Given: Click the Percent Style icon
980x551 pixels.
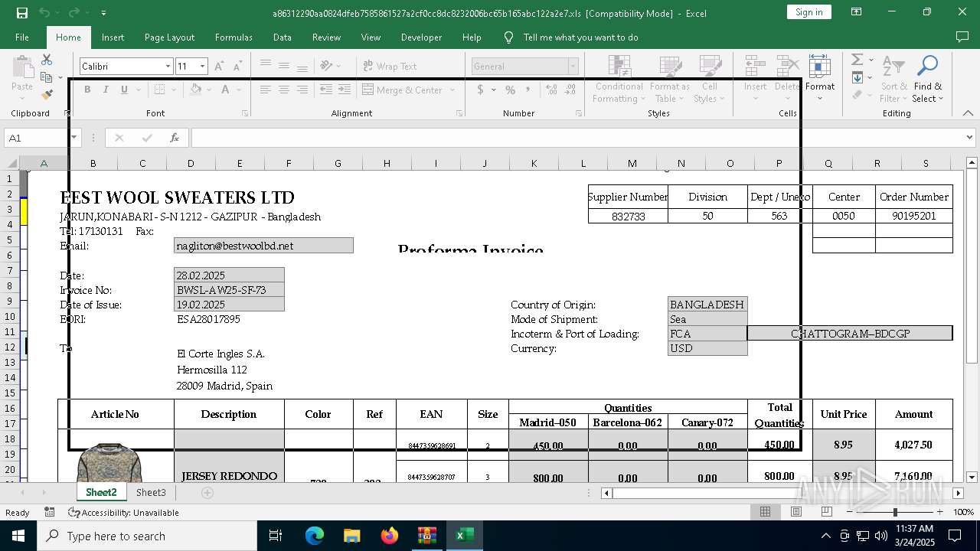Looking at the screenshot, I should coord(510,90).
